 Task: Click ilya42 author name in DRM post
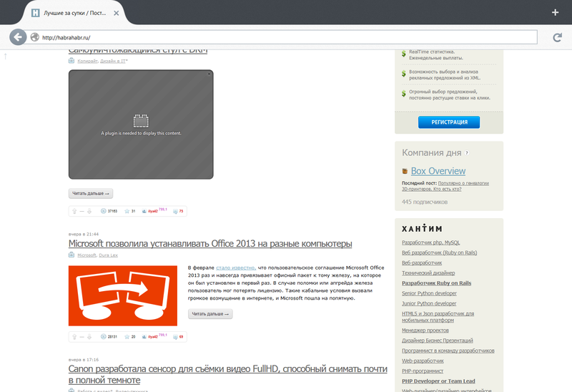pos(153,211)
